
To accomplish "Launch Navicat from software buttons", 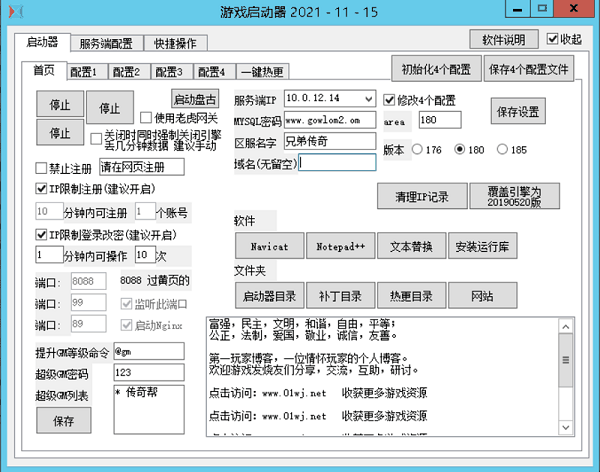I will [267, 245].
